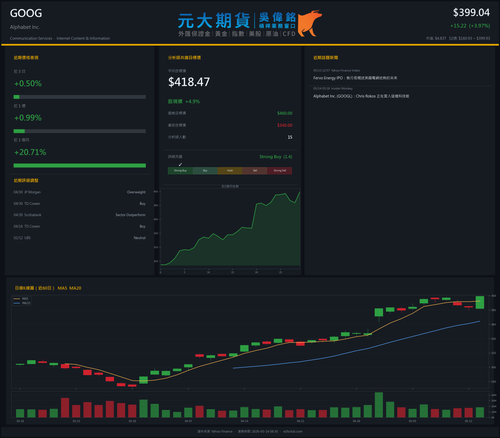This screenshot has height=438, width=500.
Task: Click the MA20 legend entry in chart
Action: click(22, 303)
